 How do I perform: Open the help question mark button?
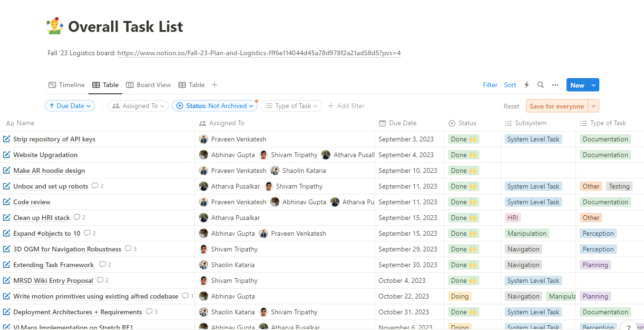pos(628,327)
